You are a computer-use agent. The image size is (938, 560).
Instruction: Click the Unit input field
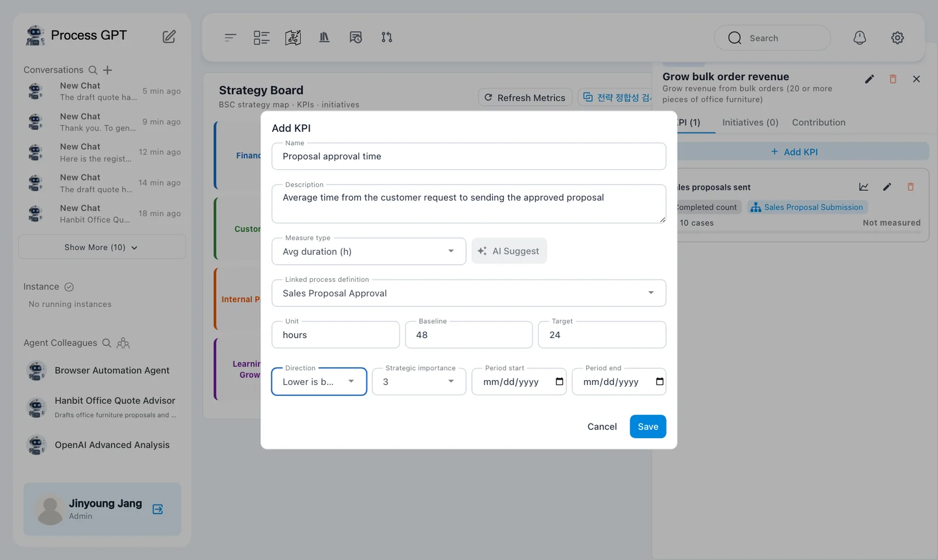(x=336, y=335)
